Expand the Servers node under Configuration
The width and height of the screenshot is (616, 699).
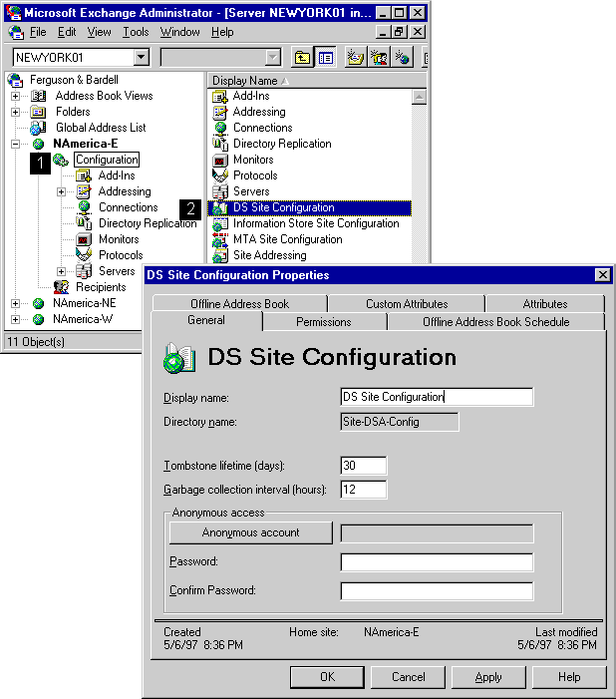[x=61, y=271]
